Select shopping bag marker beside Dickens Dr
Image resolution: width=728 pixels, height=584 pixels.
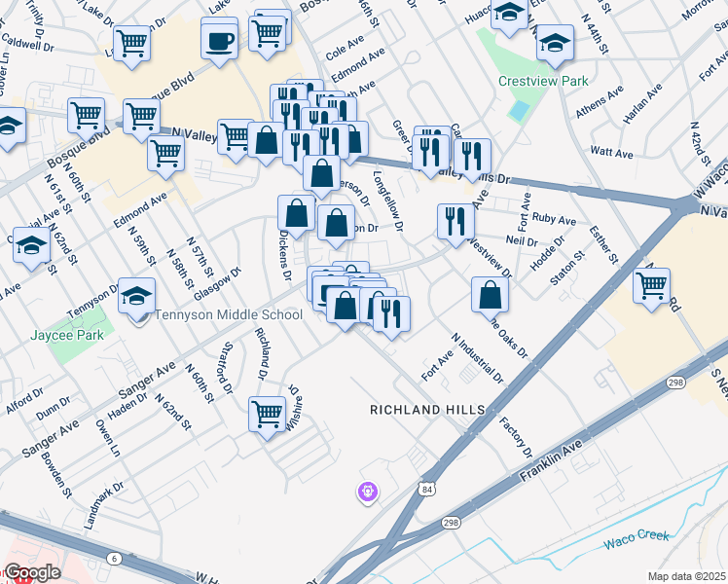coord(296,213)
